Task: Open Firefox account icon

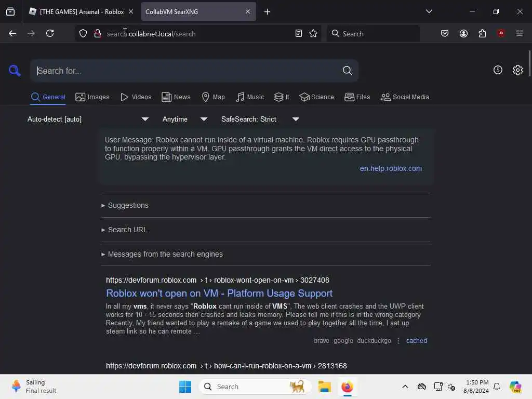Action: (x=463, y=33)
